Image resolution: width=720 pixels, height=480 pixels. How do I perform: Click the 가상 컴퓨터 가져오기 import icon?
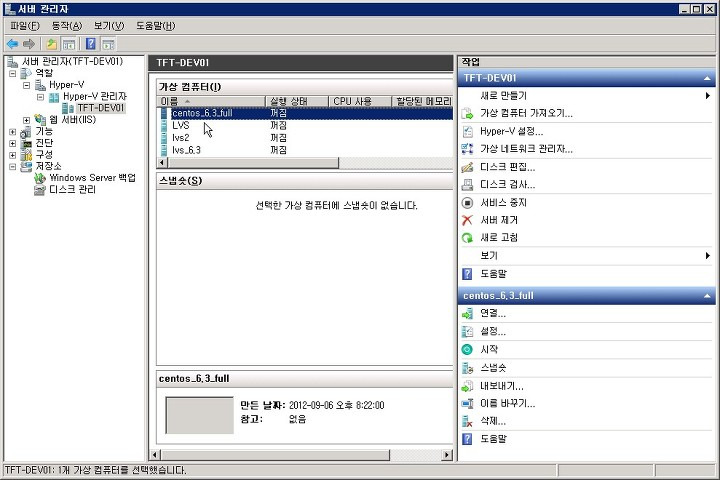point(467,113)
